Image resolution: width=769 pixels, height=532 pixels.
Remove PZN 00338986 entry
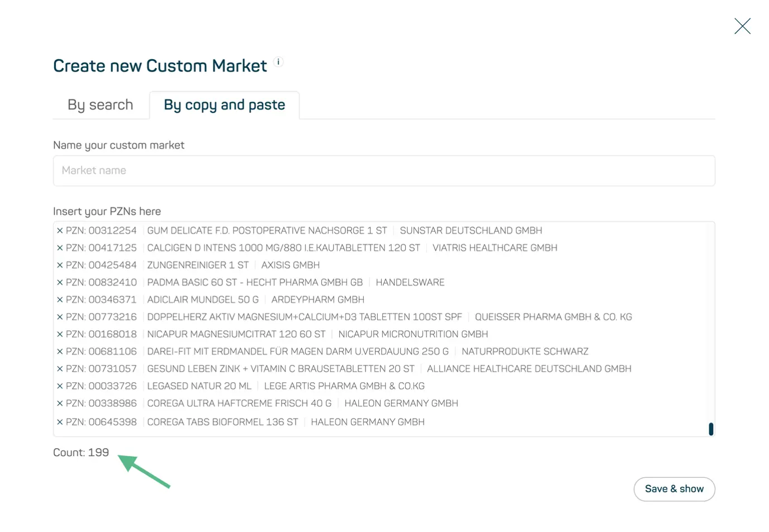60,403
